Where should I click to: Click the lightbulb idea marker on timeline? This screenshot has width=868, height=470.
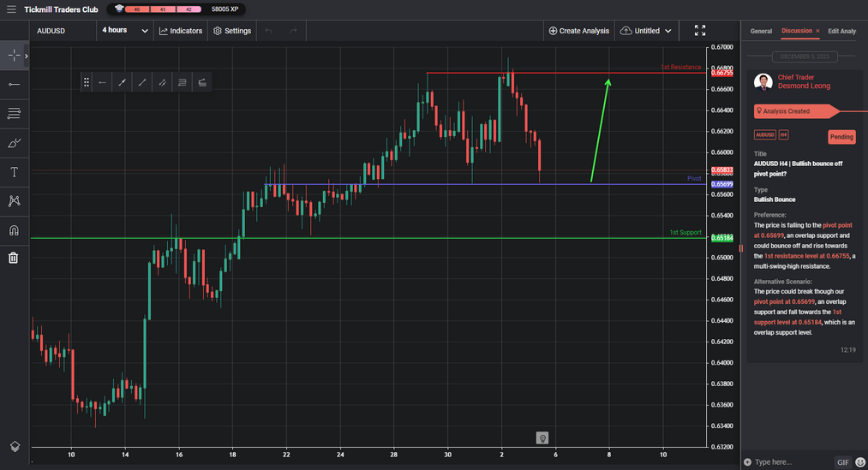pos(542,438)
